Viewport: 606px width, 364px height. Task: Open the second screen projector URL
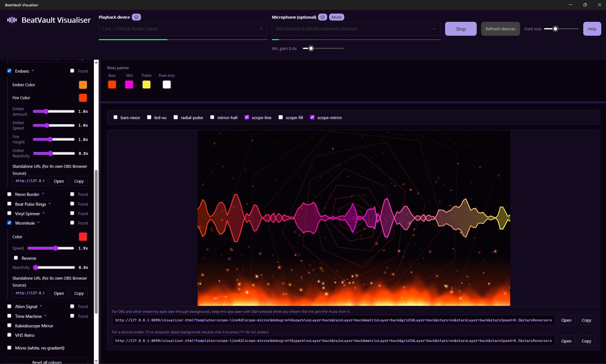click(566, 341)
